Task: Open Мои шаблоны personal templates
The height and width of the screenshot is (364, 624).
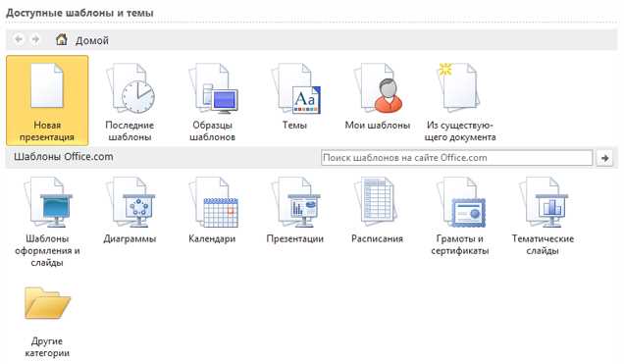Action: click(378, 97)
